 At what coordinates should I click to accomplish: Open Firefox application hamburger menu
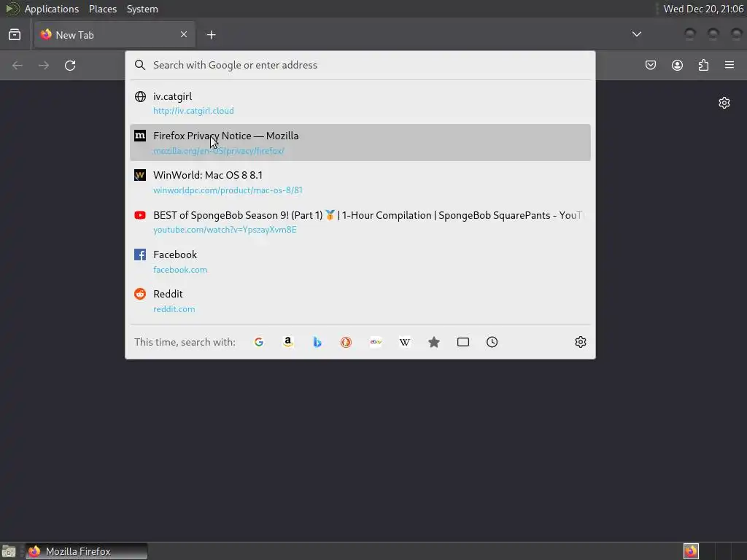pos(729,65)
